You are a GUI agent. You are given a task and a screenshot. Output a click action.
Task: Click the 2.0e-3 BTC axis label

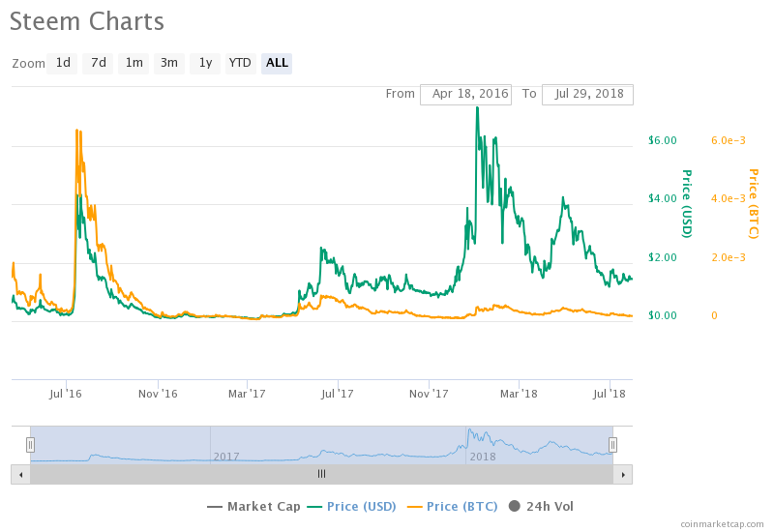729,257
